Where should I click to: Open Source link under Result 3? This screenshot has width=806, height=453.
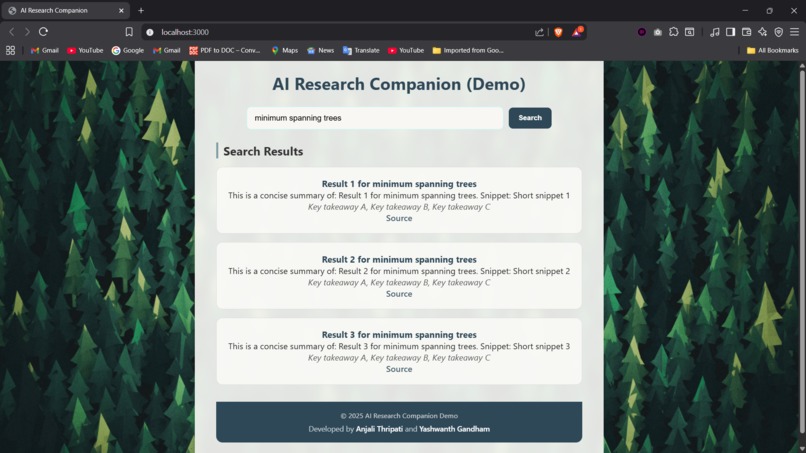pos(399,369)
